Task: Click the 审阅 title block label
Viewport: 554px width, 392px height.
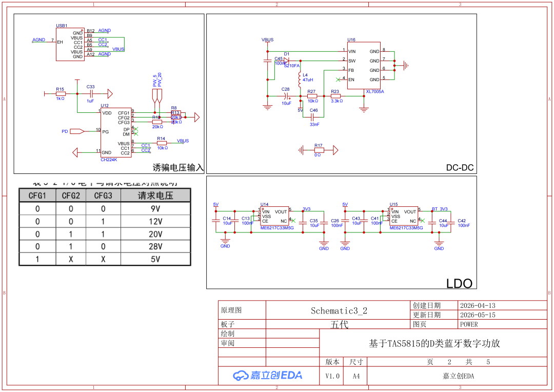Action: tap(228, 343)
